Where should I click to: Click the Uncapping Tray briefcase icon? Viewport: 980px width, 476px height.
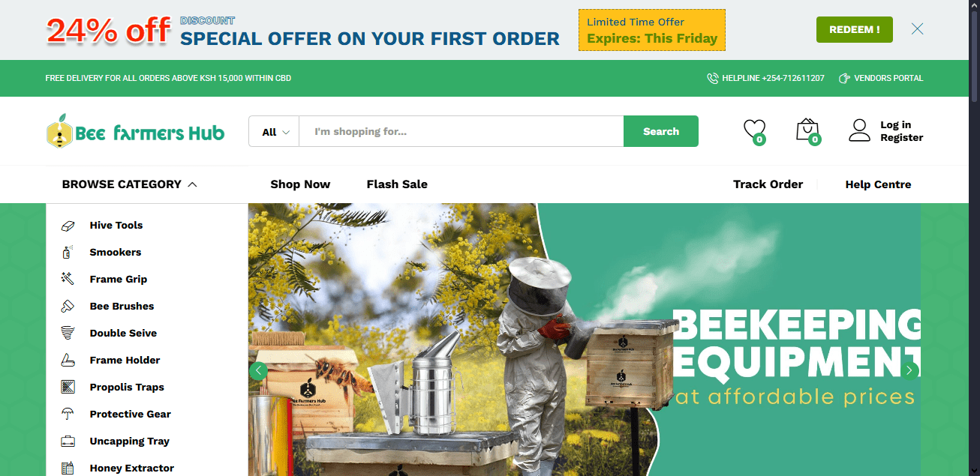click(68, 441)
